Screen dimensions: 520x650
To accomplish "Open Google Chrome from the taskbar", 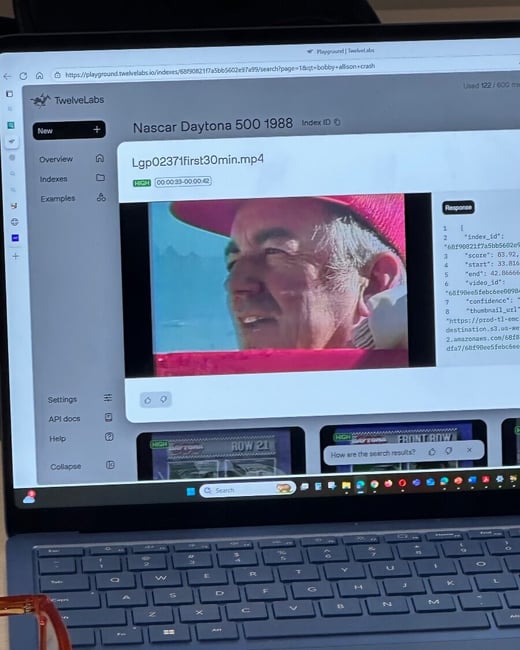I will point(374,484).
